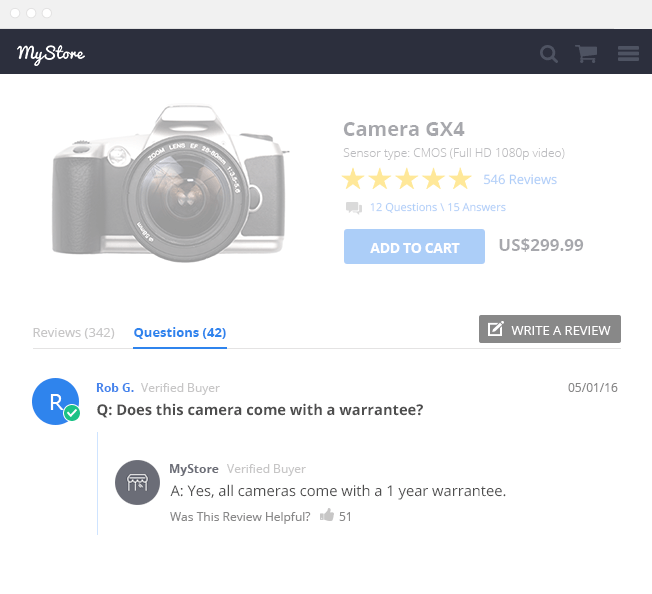Click Rob G.'s avatar circle

pos(54,401)
